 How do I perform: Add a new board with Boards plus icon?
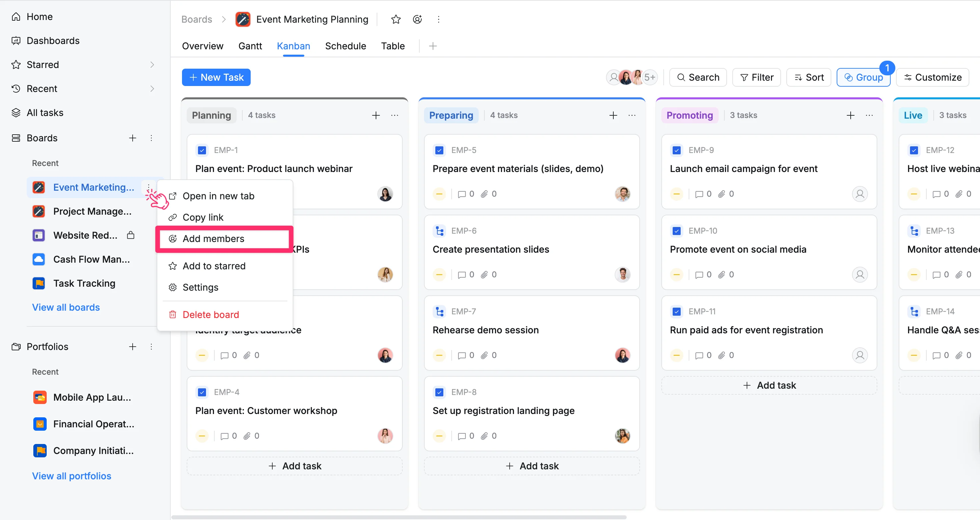tap(132, 138)
